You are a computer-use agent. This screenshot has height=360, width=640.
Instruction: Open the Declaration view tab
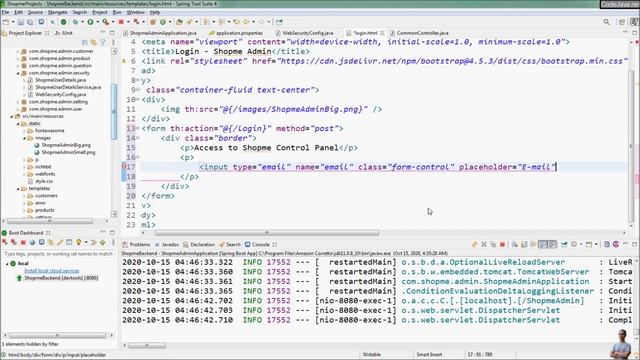click(199, 244)
